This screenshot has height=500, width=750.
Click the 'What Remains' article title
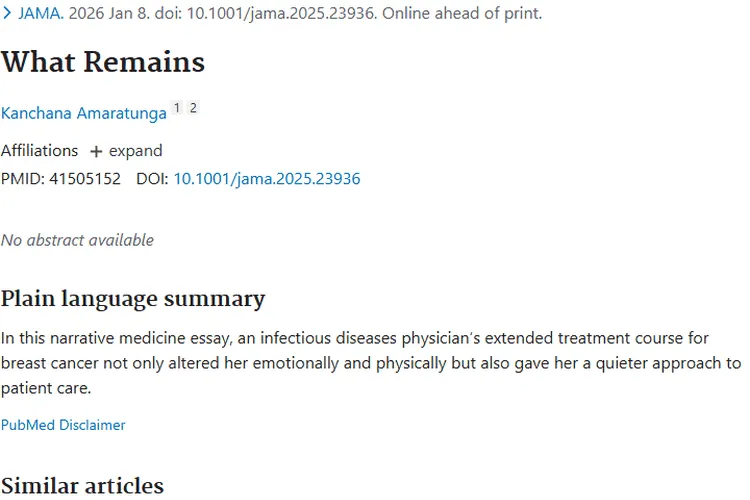[x=103, y=62]
